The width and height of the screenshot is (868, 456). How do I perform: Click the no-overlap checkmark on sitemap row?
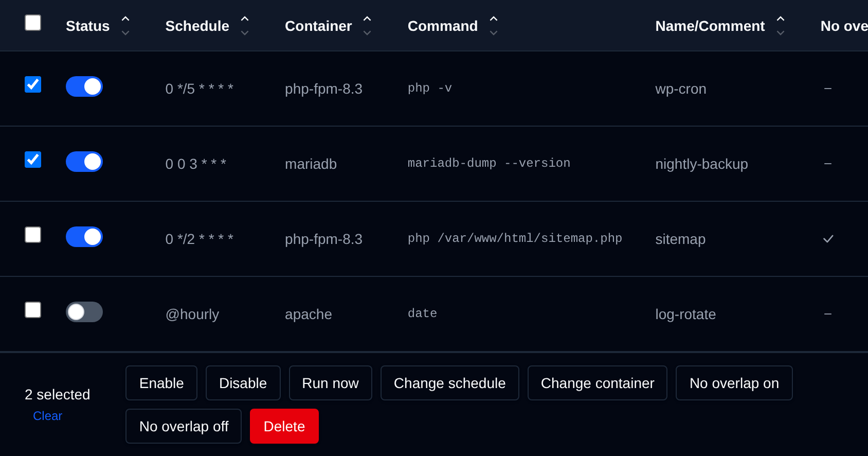(x=828, y=239)
